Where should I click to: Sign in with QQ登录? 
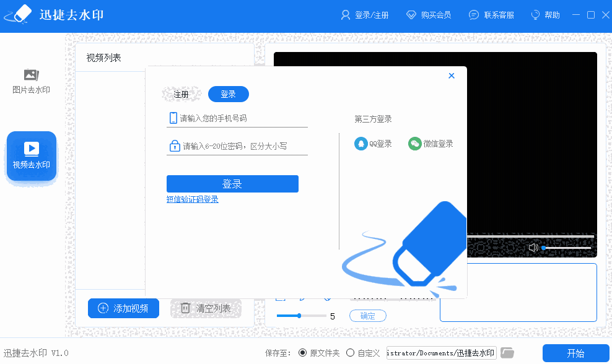click(373, 143)
